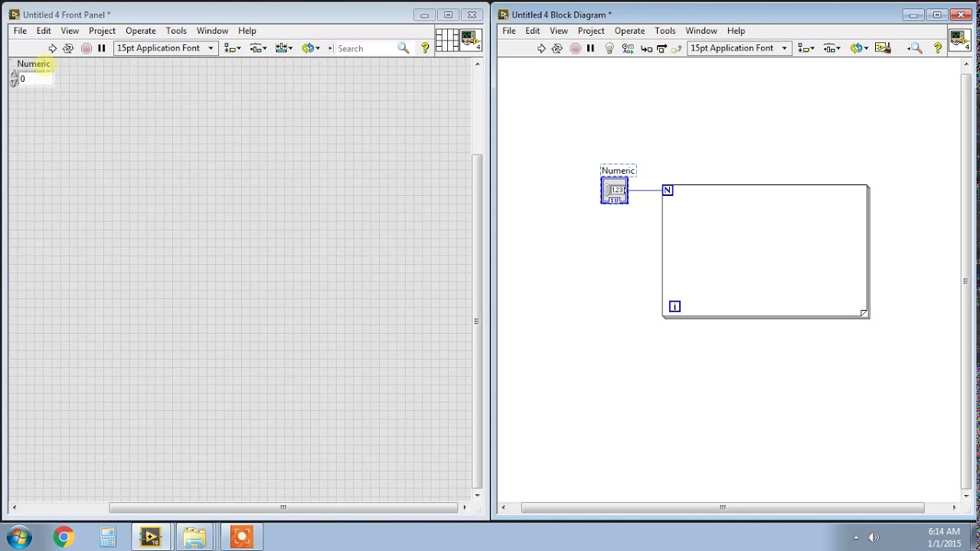Open Reorder dropdown in Front Panel toolbar
This screenshot has width=980, height=551.
pyautogui.click(x=310, y=48)
